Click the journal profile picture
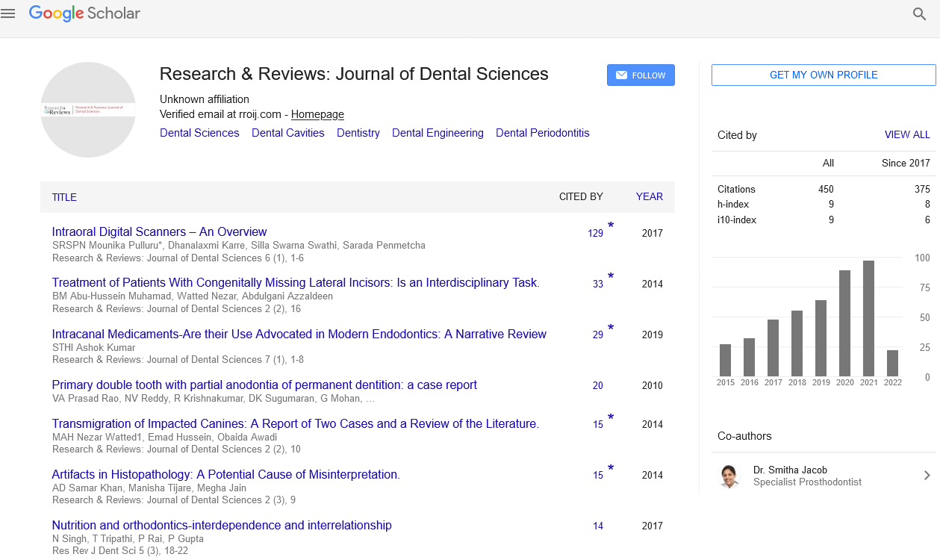This screenshot has width=940, height=560. [x=88, y=110]
